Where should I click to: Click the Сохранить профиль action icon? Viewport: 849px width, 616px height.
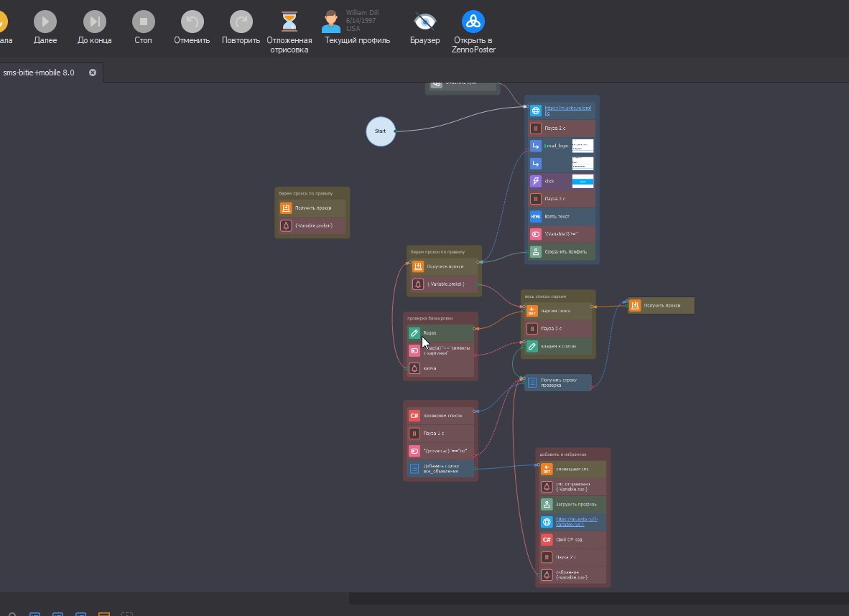point(535,252)
